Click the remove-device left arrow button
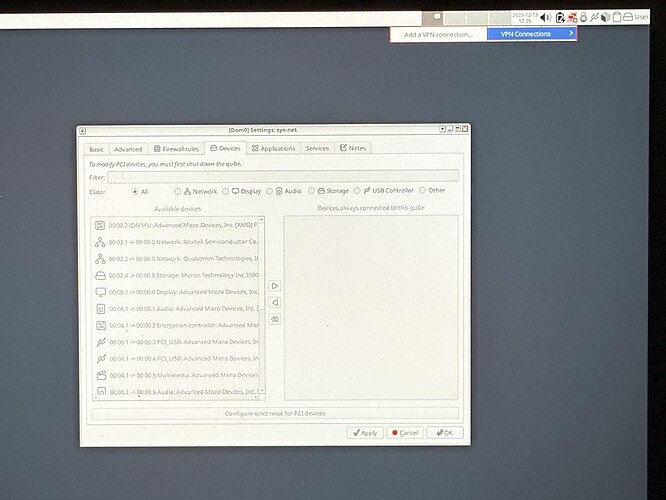 click(x=275, y=302)
